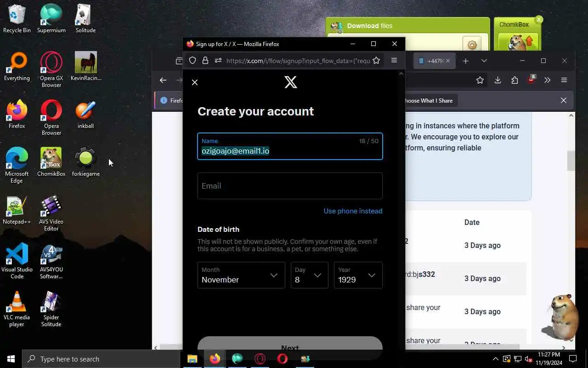The image size is (588, 368).
Task: Open the Day dropdown showing 8
Action: (x=310, y=275)
